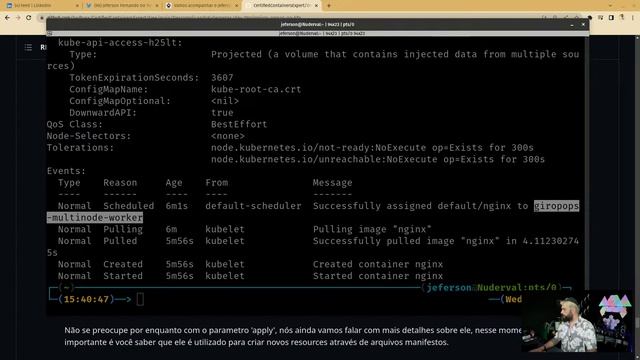Click 'Tolerations:' label

point(80,148)
